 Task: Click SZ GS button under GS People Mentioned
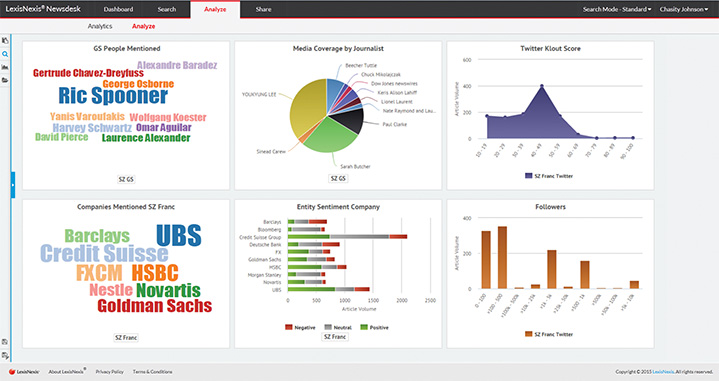(126, 179)
